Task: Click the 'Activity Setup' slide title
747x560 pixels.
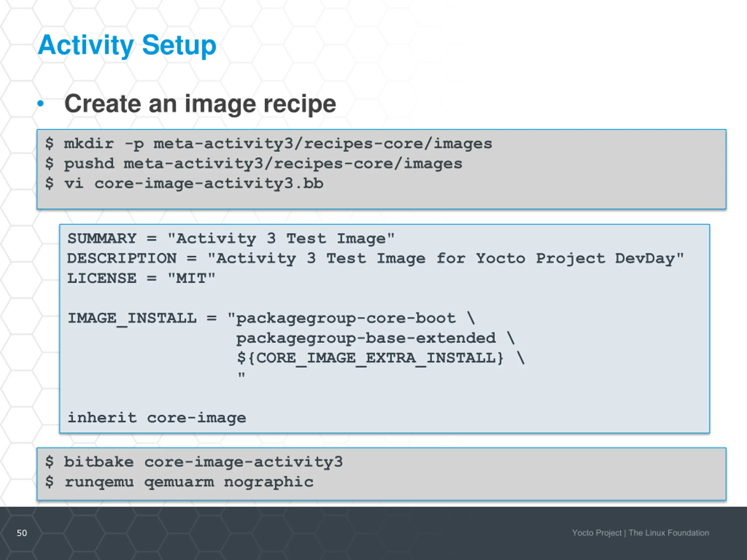Action: 127,45
